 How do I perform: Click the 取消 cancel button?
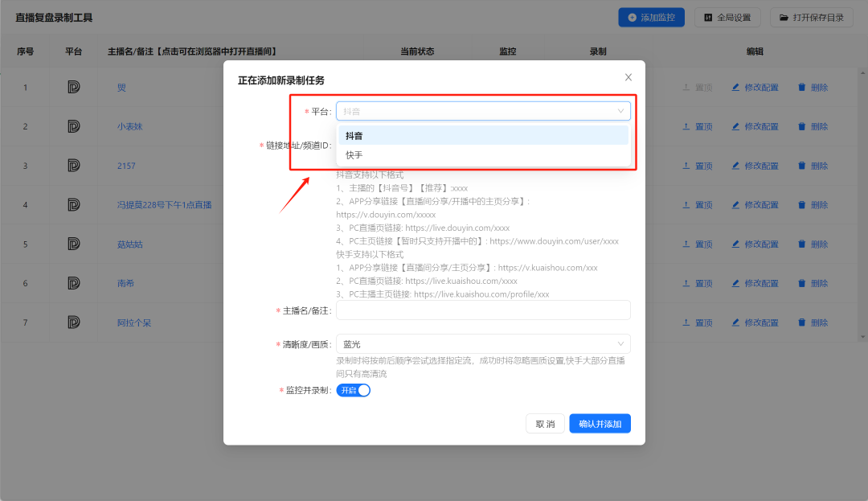545,424
